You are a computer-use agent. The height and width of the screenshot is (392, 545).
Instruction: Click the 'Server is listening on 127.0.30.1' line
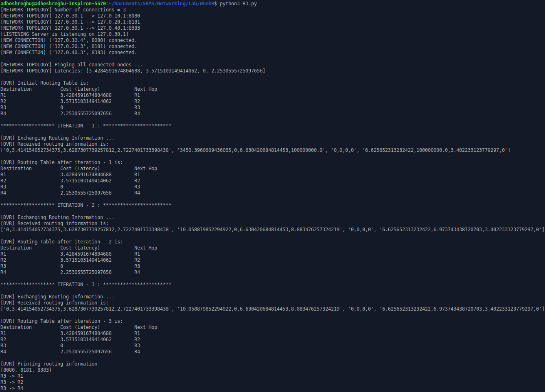(x=64, y=34)
